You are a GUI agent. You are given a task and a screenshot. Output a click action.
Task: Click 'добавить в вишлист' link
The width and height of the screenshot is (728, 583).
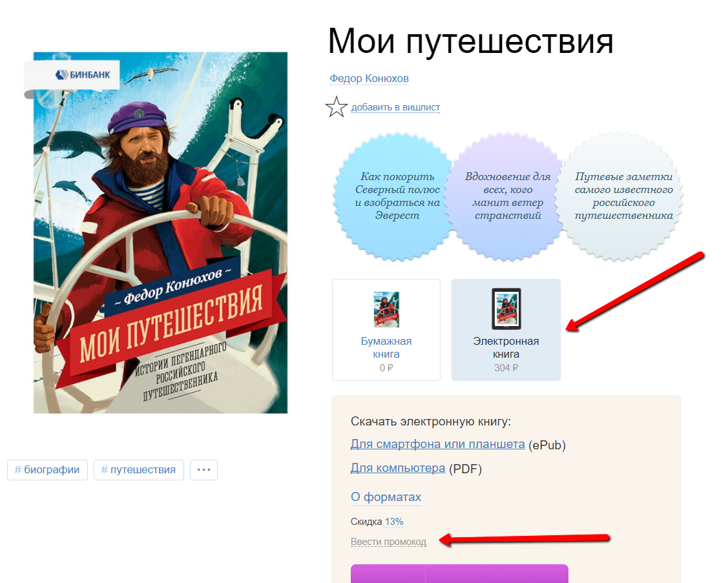tap(395, 107)
